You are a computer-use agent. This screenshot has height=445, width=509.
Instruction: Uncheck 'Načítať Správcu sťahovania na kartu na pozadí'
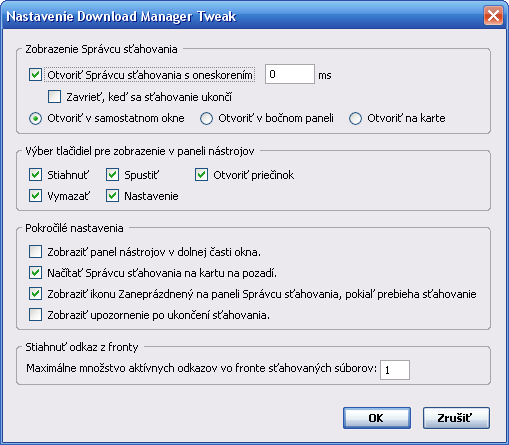(35, 273)
